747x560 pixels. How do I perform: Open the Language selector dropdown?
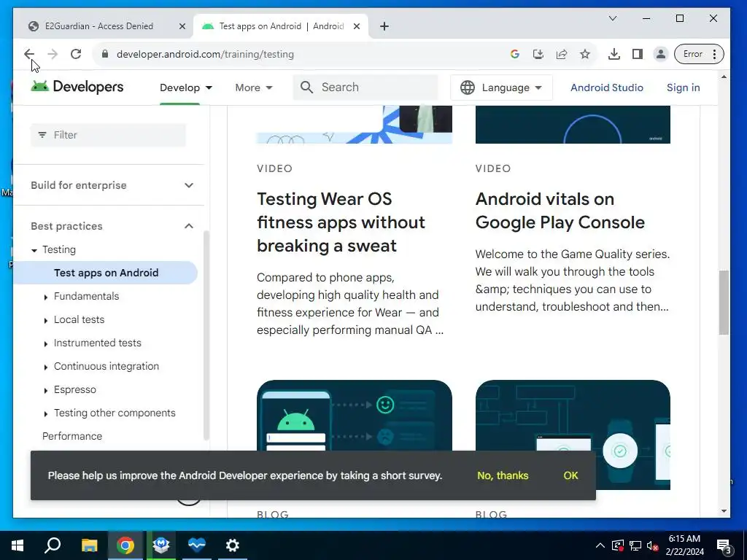(501, 87)
